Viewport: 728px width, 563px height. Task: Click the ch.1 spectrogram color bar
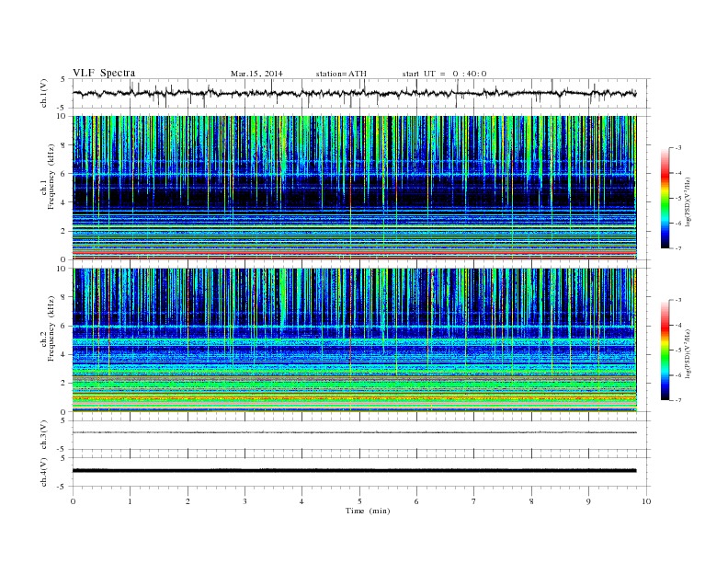[665, 199]
